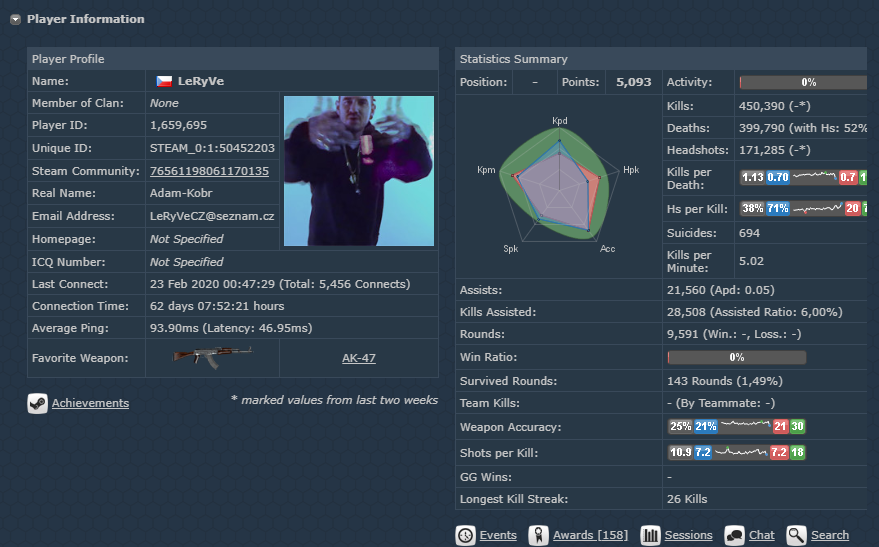
Task: Click the Kills per Death trend graph
Action: [x=815, y=177]
